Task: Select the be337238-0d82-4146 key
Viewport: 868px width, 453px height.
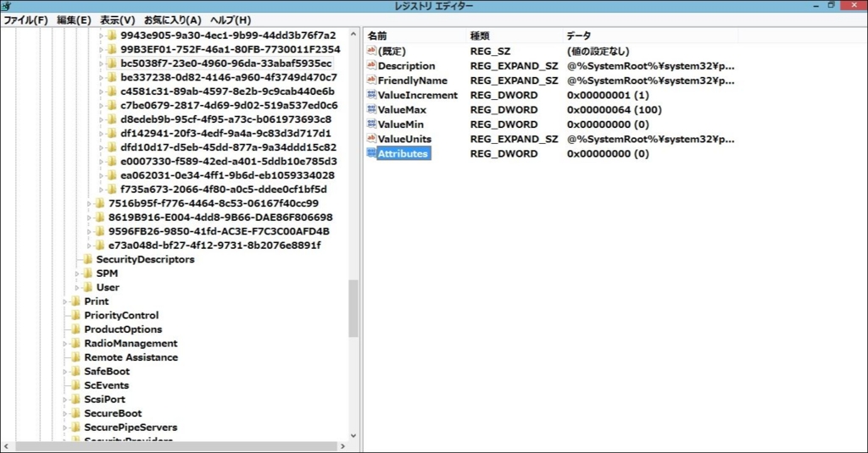Action: tap(229, 77)
